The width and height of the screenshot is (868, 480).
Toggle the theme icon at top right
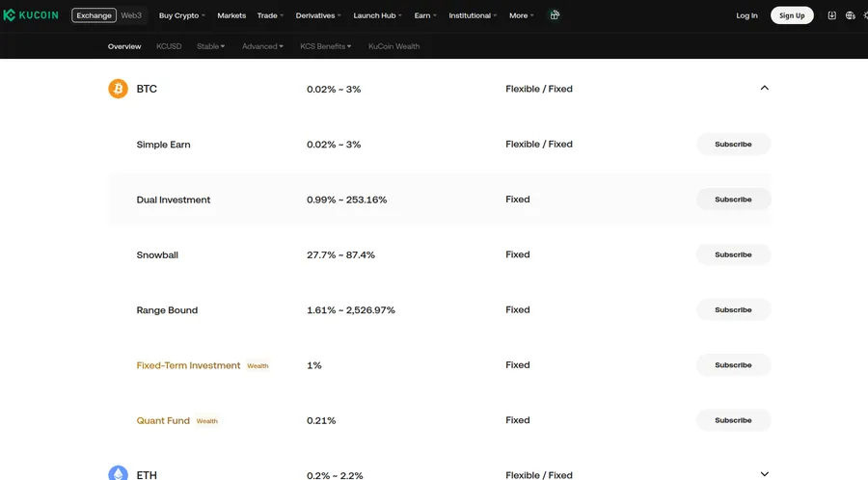pyautogui.click(x=865, y=15)
